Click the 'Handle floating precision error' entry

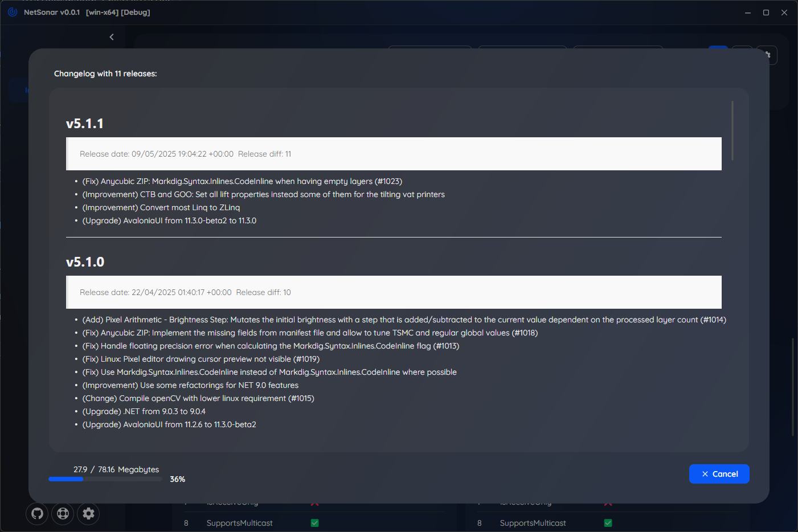(x=271, y=346)
